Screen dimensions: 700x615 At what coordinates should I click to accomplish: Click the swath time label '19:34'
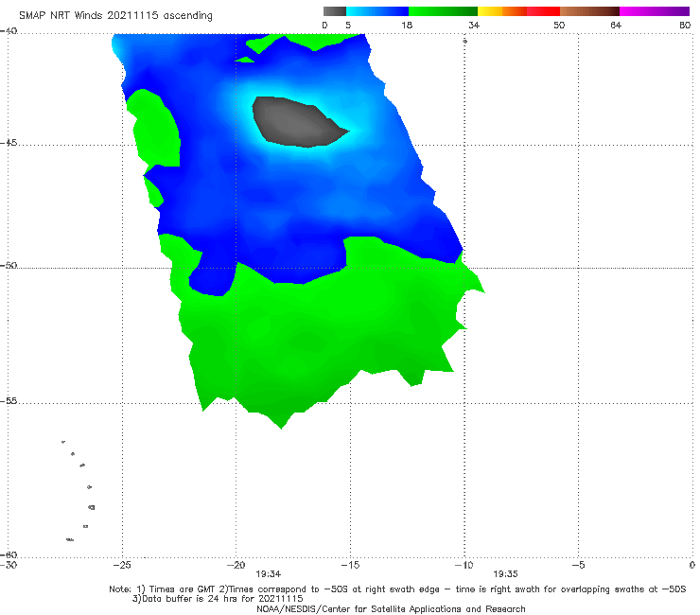tap(268, 574)
